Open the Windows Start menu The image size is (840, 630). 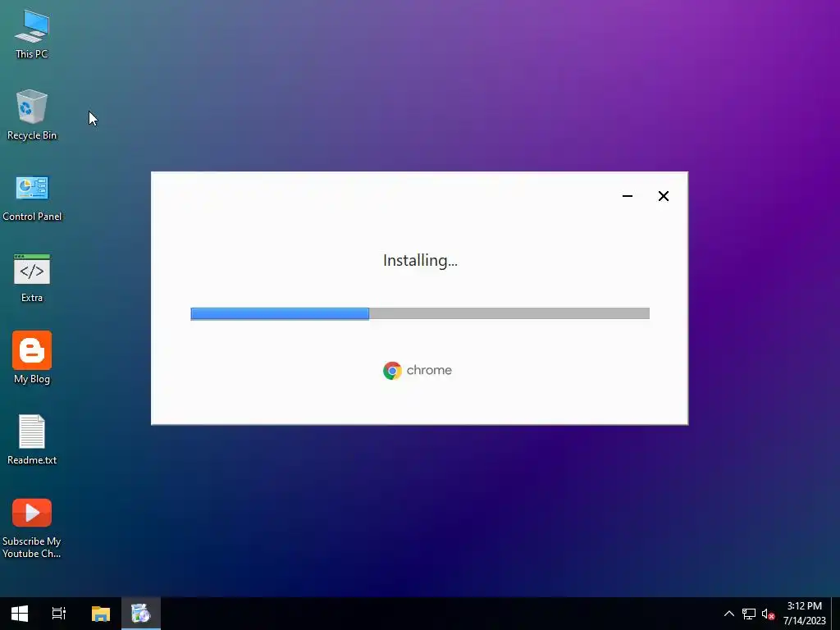[x=20, y=614]
